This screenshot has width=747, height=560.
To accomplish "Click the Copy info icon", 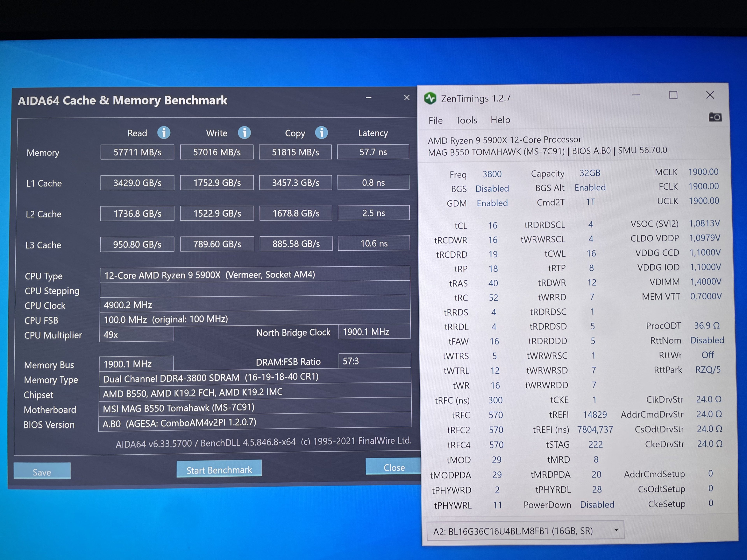I will pos(322,133).
